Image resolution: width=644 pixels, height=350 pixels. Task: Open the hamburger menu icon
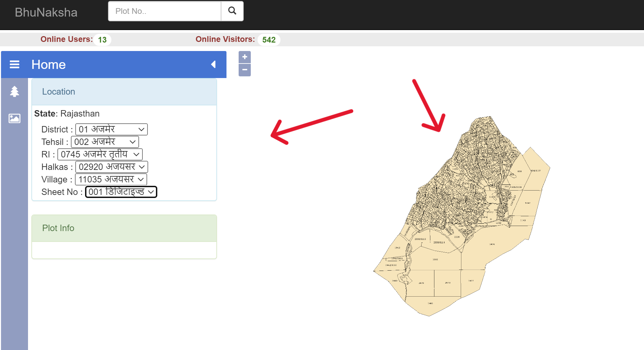click(15, 64)
